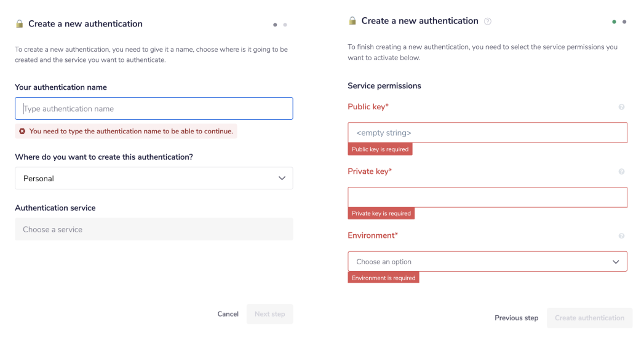Click the red error icon under authentication name
The width and height of the screenshot is (644, 338).
point(22,131)
